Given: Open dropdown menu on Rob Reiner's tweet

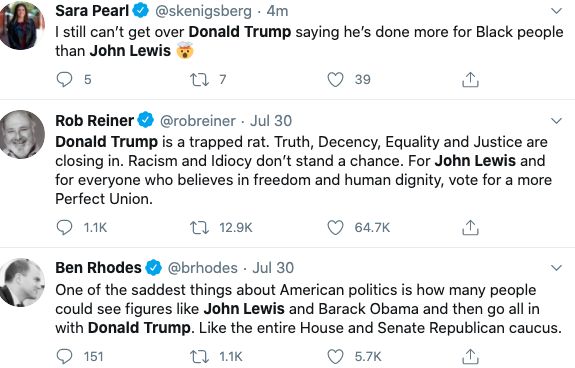Looking at the screenshot, I should [x=556, y=121].
